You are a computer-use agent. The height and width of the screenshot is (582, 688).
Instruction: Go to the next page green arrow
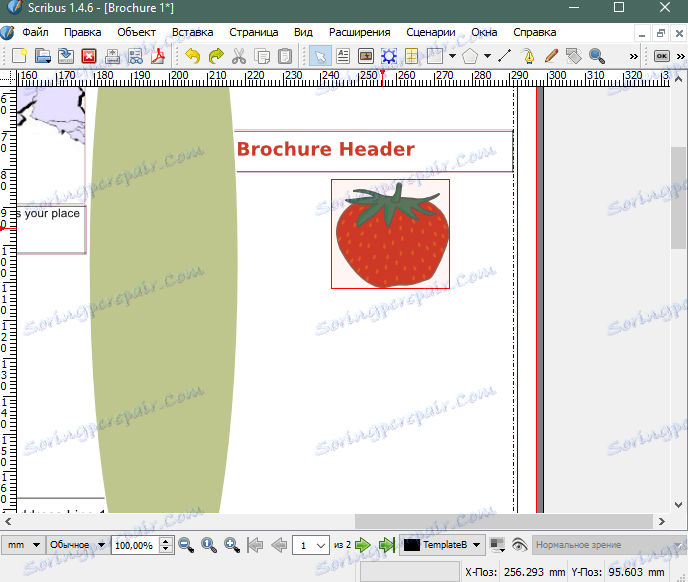click(364, 545)
